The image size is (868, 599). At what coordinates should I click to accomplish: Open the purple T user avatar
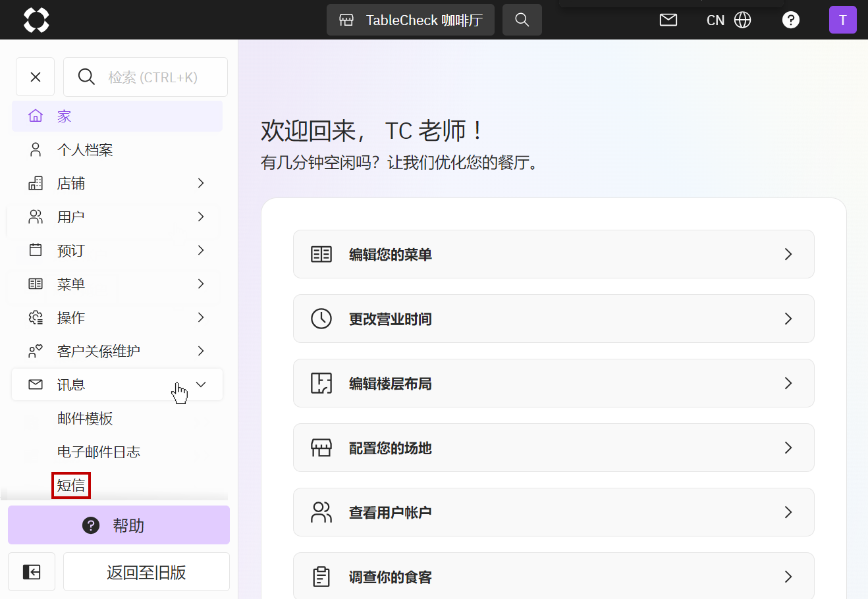[x=843, y=20]
